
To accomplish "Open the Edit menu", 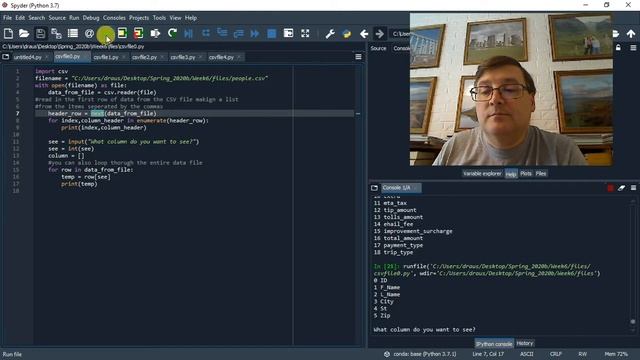I will pyautogui.click(x=20, y=18).
